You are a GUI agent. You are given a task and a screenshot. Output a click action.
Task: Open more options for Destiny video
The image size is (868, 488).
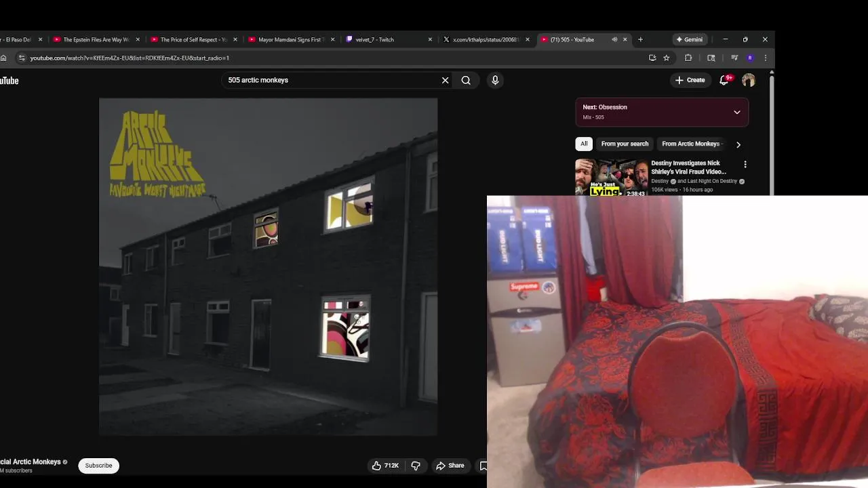point(745,165)
